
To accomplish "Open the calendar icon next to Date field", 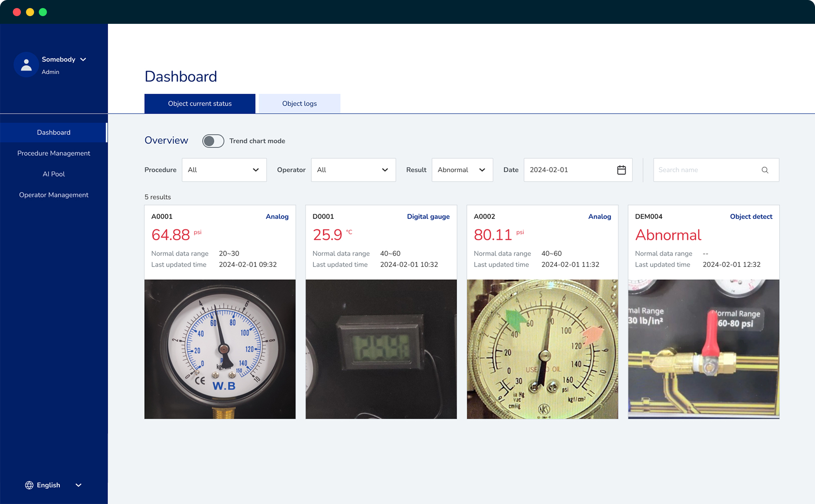I will [621, 170].
